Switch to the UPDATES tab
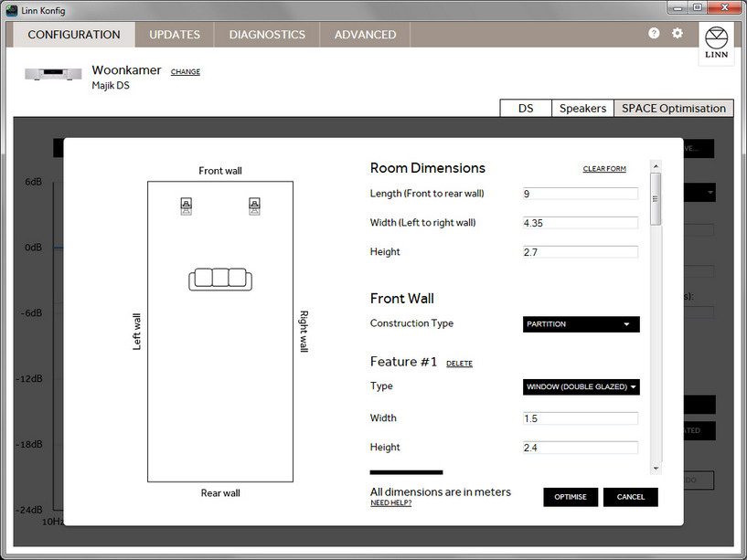The width and height of the screenshot is (747, 560). pyautogui.click(x=175, y=35)
